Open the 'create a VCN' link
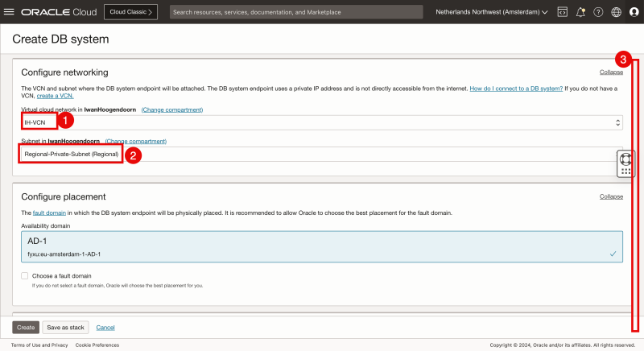The height and width of the screenshot is (351, 644). click(55, 96)
